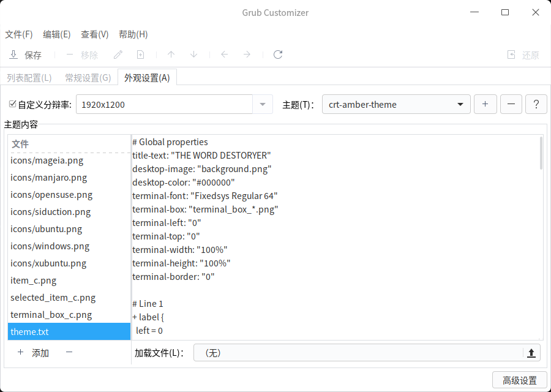Select icons/mageia.png in file list
The height and width of the screenshot is (392, 551).
click(x=69, y=160)
